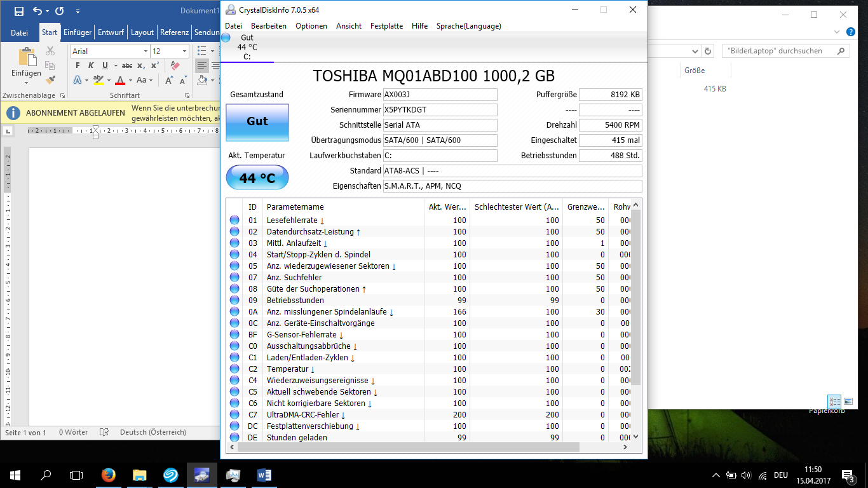Show hidden tray icons chevron
The height and width of the screenshot is (488, 868).
716,475
